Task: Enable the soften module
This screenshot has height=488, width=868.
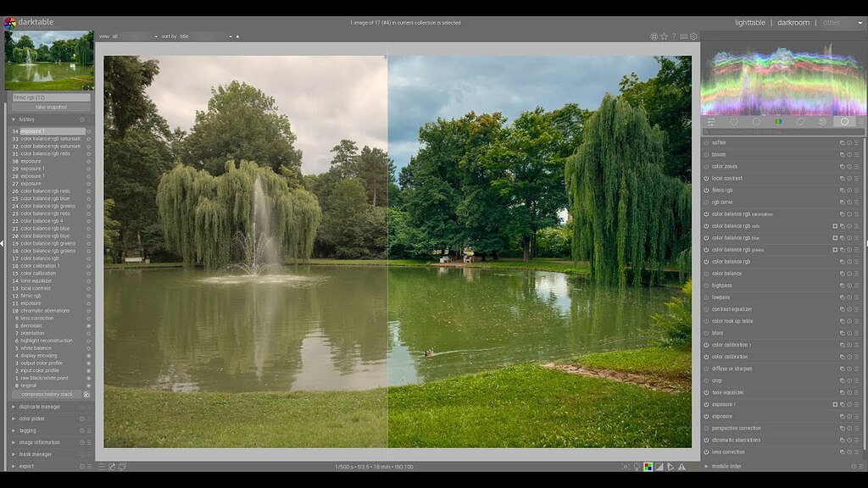Action: coord(705,141)
